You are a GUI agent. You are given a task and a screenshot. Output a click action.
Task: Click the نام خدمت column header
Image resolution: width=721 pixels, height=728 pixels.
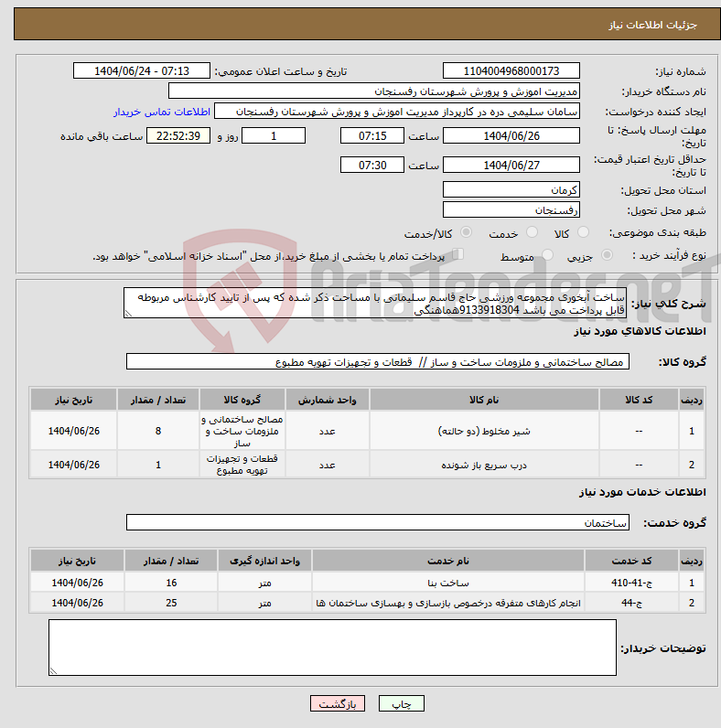447,561
